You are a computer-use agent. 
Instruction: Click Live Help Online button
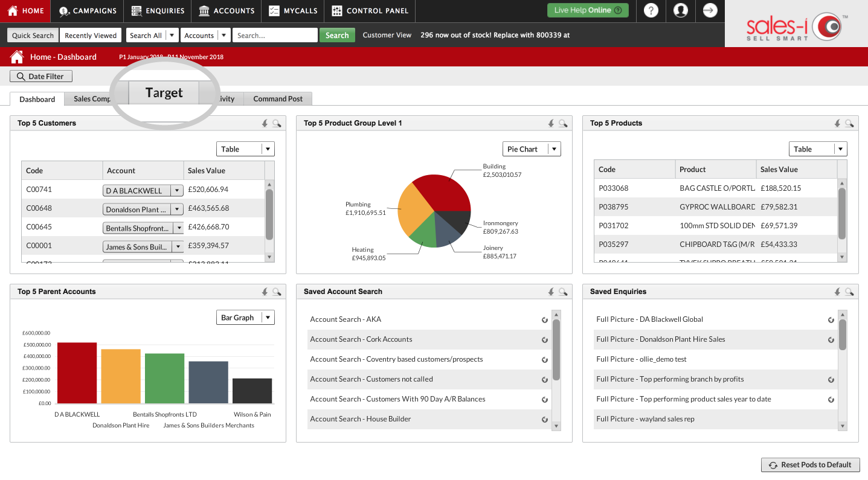point(588,10)
